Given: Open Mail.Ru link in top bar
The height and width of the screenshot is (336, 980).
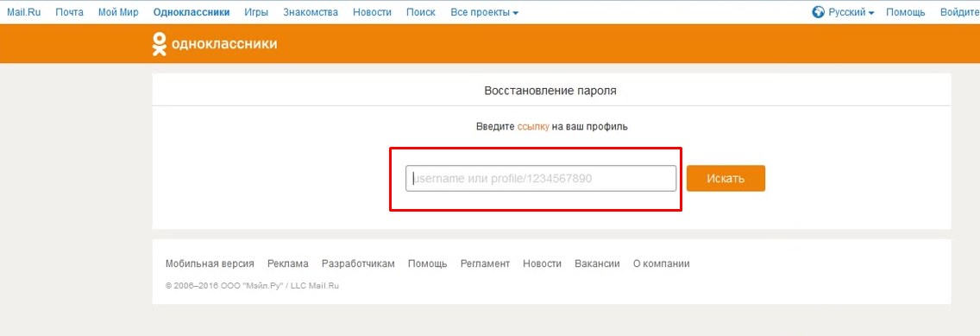Looking at the screenshot, I should (24, 12).
